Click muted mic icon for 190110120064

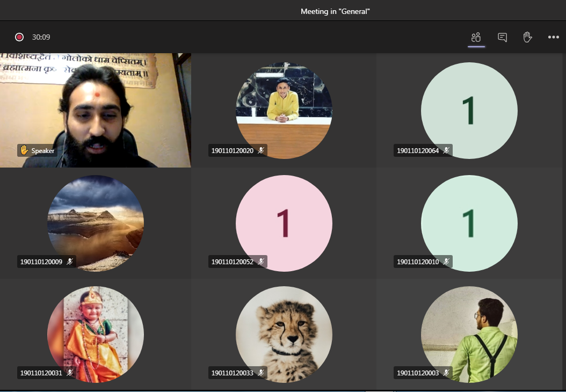446,150
